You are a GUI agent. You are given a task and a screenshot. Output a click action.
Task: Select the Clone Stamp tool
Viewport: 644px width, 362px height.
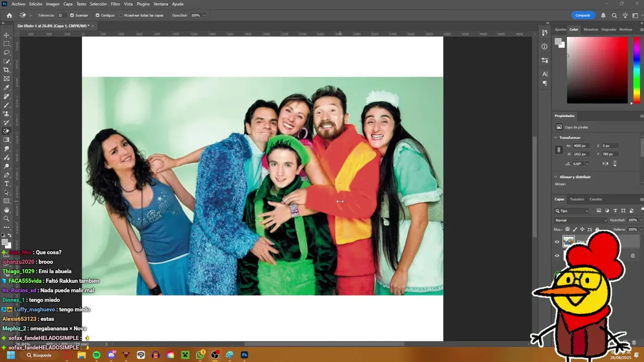click(7, 114)
